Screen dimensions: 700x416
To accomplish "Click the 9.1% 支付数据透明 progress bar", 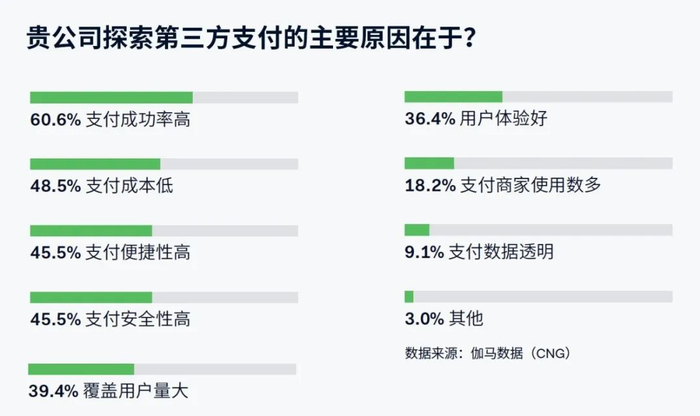I will click(x=538, y=229).
